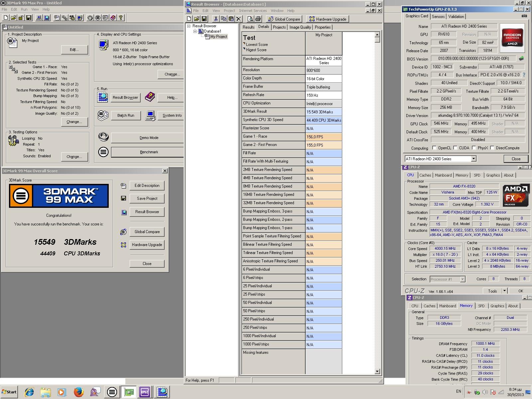This screenshot has height=399, width=532.
Task: Click the Cut scissors icon in Result Browser toolbar
Action: (216, 19)
